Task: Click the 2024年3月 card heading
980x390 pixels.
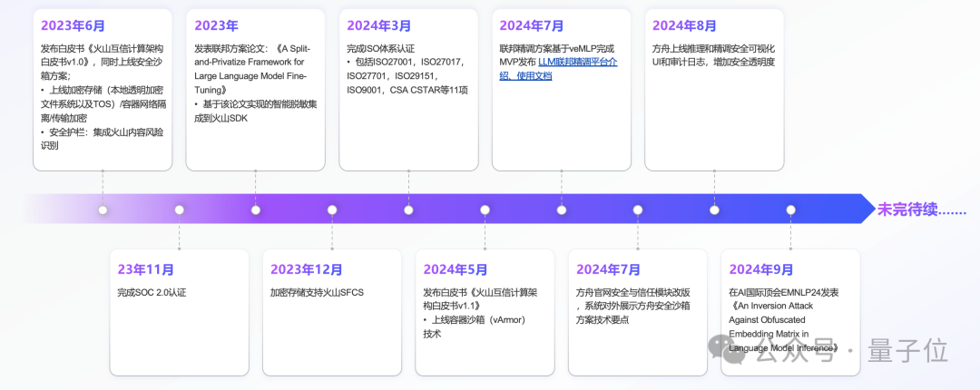Action: pos(379,26)
